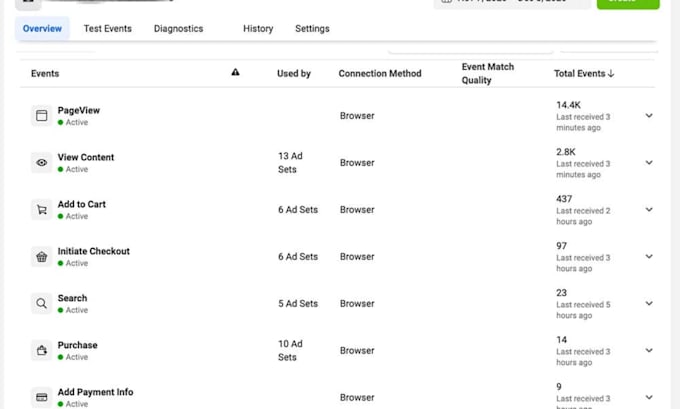Image resolution: width=680 pixels, height=409 pixels.
Task: Click the Purchase bag icon
Action: (42, 350)
